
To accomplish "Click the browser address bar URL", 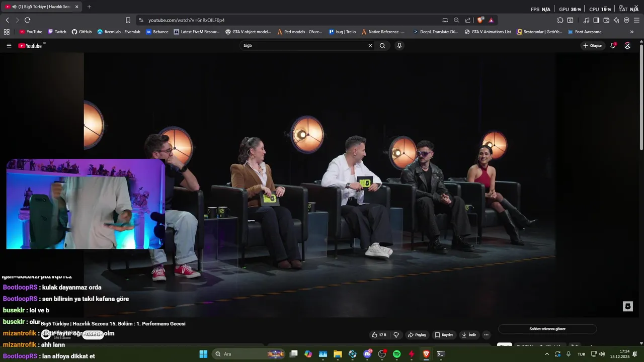I will coord(186,20).
